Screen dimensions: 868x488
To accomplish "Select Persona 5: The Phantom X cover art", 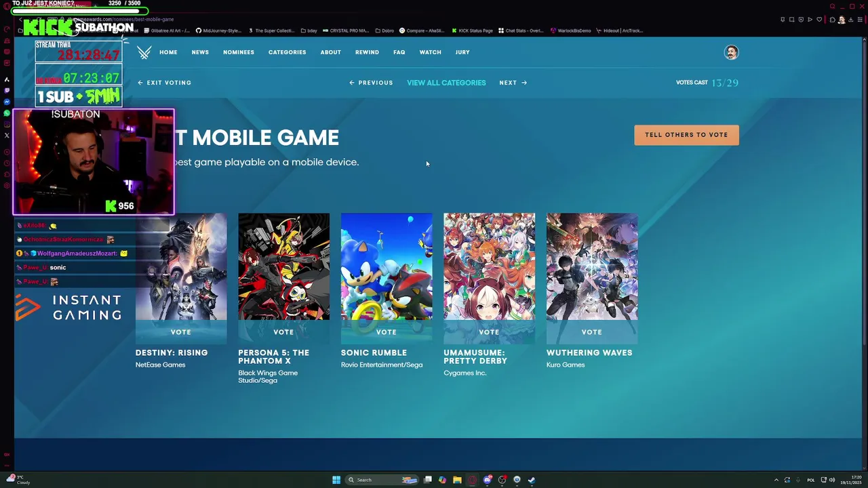I will tap(283, 266).
